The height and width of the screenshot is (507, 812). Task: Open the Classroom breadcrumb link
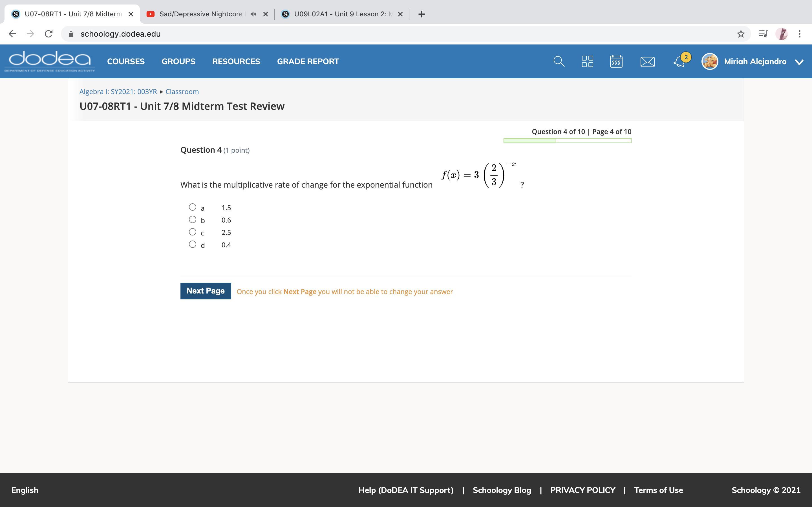[182, 92]
